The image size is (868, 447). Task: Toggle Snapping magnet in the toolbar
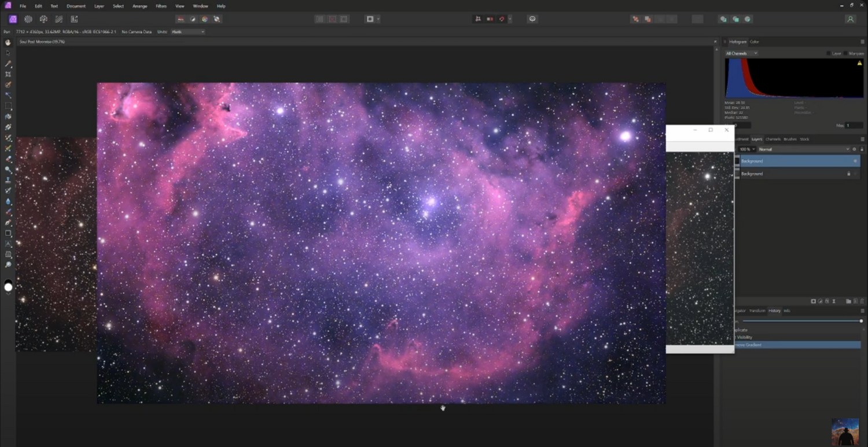502,19
